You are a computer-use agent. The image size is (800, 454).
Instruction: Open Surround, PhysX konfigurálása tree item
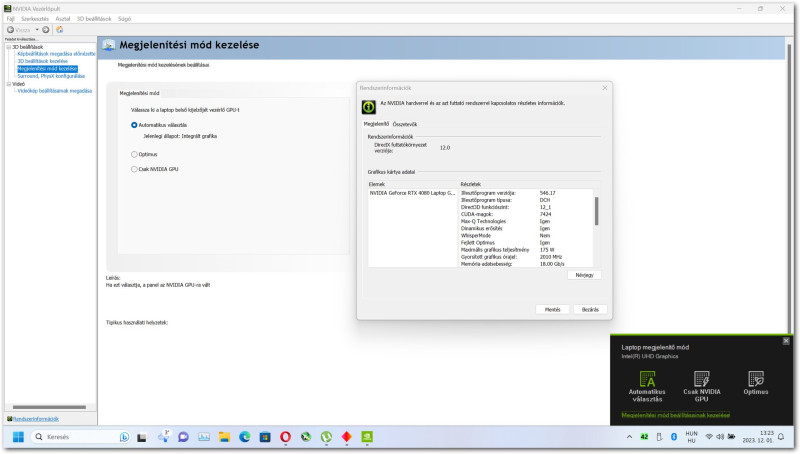(x=51, y=76)
